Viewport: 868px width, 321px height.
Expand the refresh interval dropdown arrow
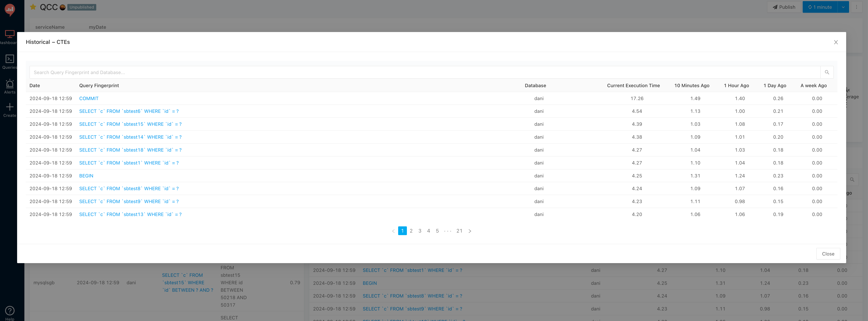tap(843, 7)
